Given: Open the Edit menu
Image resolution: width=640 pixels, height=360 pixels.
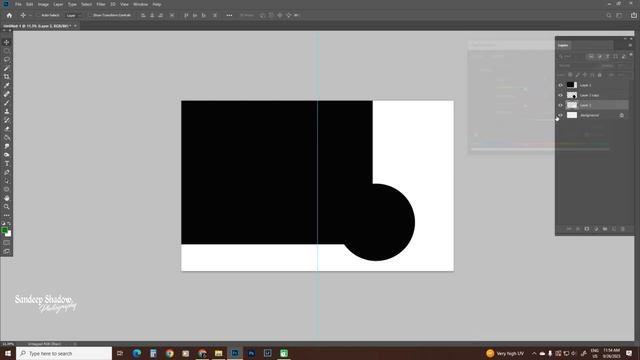Looking at the screenshot, I should click(x=29, y=4).
